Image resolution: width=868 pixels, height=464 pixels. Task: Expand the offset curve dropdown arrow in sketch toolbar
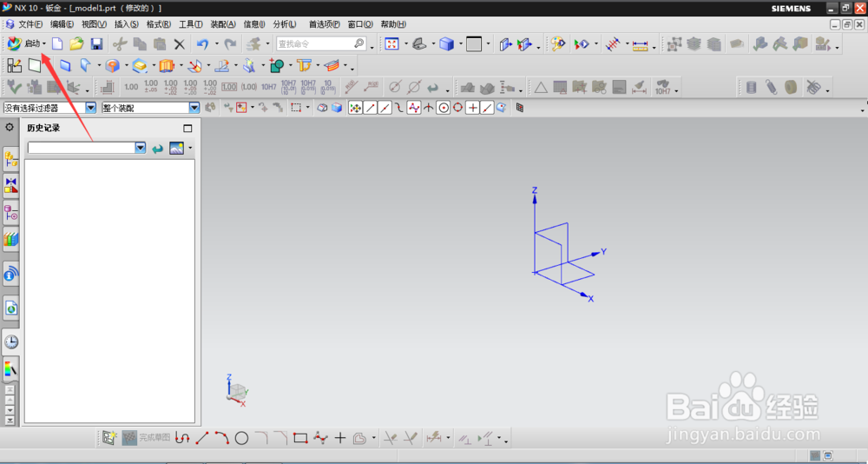tap(373, 439)
